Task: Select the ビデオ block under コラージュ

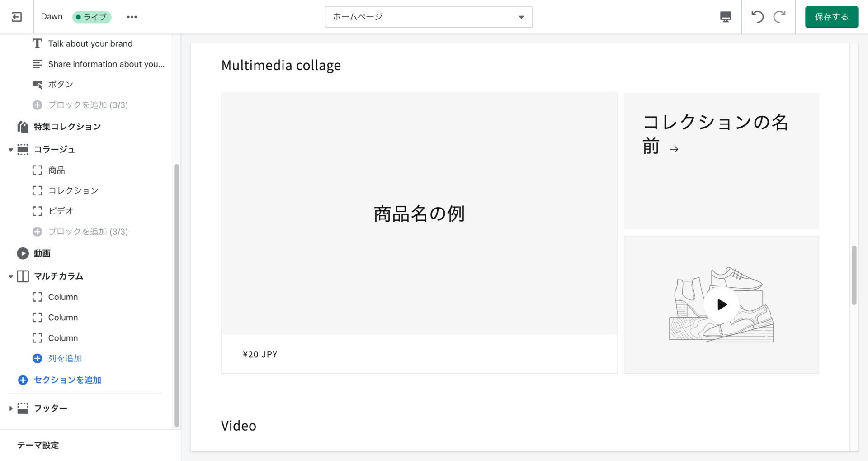Action: [x=61, y=211]
